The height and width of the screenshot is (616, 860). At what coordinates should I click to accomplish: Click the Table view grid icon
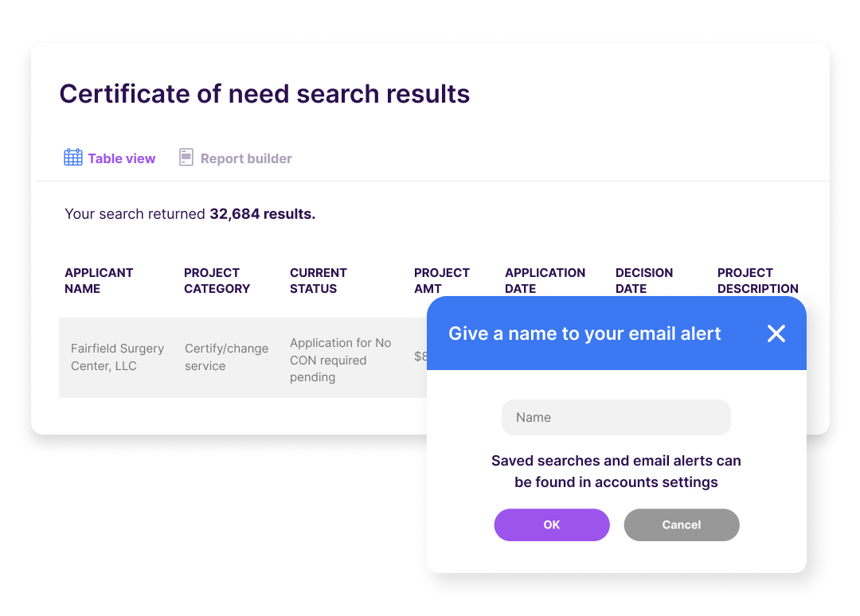pyautogui.click(x=73, y=158)
